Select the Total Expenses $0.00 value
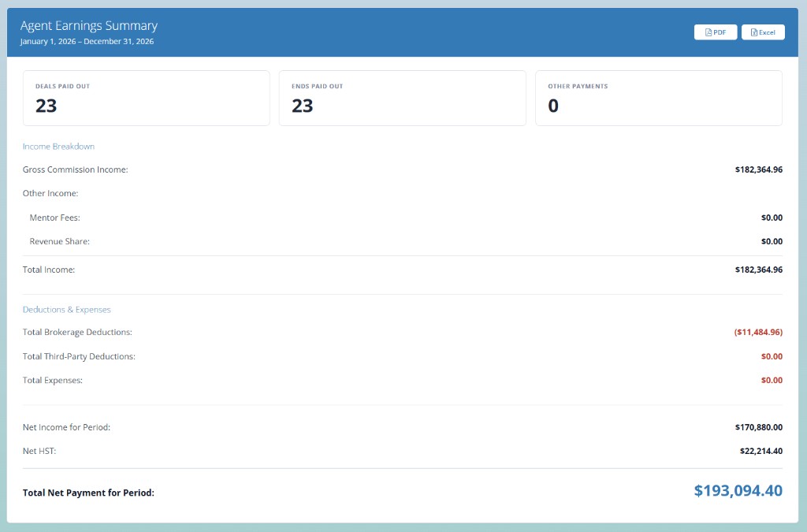Image resolution: width=807 pixels, height=532 pixels. (772, 380)
